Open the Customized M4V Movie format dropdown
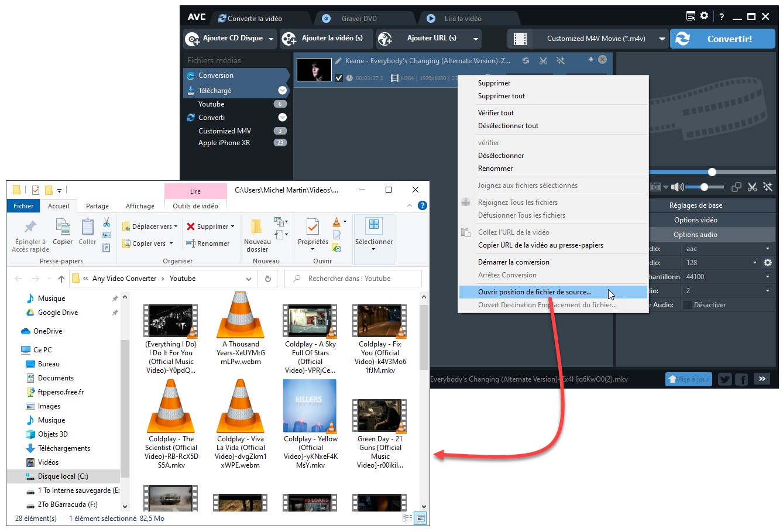Image resolution: width=783 pixels, height=532 pixels. click(662, 39)
